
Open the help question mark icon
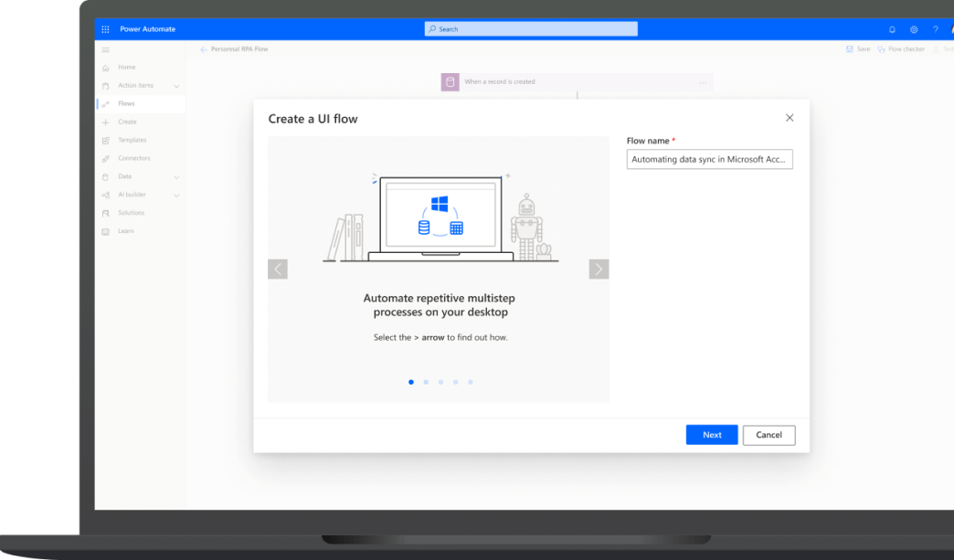pos(935,29)
